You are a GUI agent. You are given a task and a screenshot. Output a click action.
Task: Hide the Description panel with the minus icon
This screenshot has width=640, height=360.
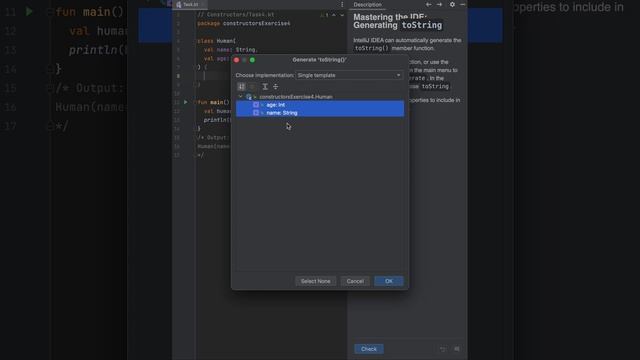pyautogui.click(x=462, y=4)
